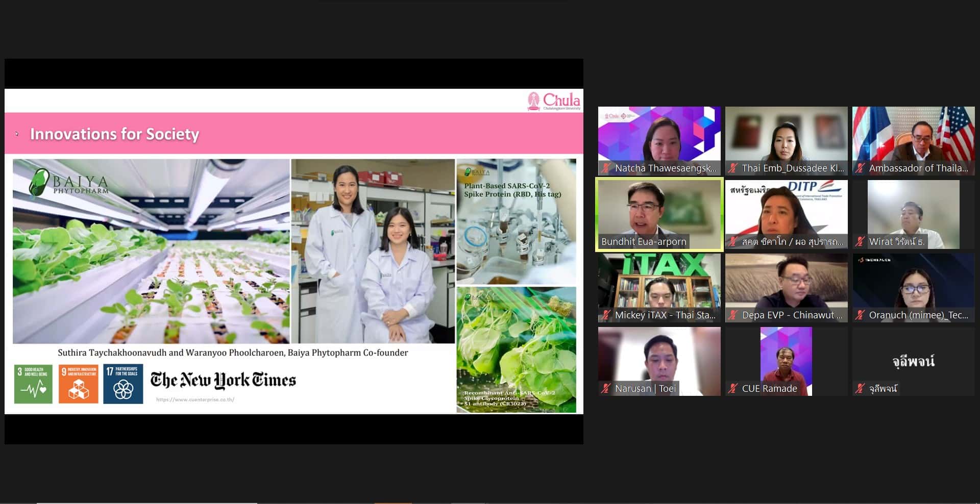Select จุลีพจน์ camera-off participant tile

(913, 361)
